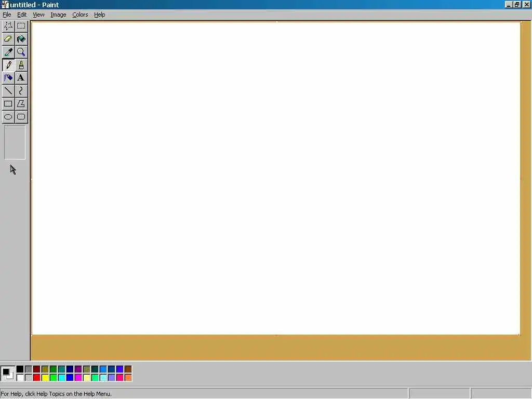The width and height of the screenshot is (532, 399).
Task: Click the tool options box below toolbox
Action: 15,142
